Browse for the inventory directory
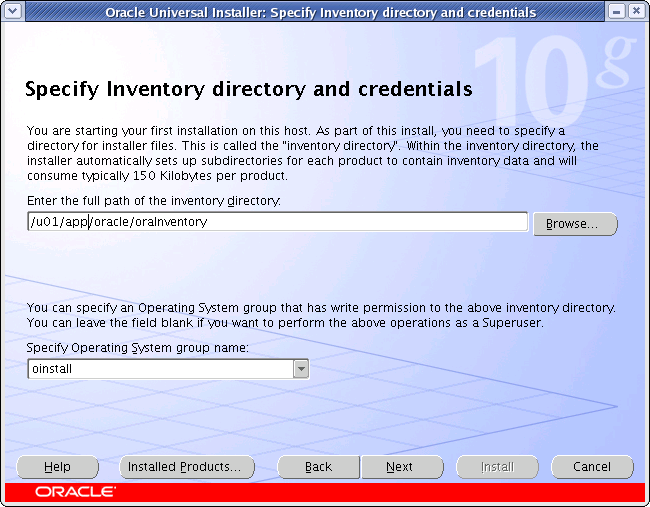Screen dimensions: 650x507 click(575, 224)
